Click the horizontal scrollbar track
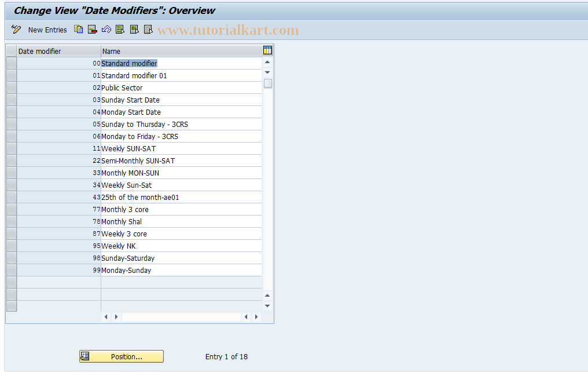The image size is (588, 372). click(x=181, y=317)
